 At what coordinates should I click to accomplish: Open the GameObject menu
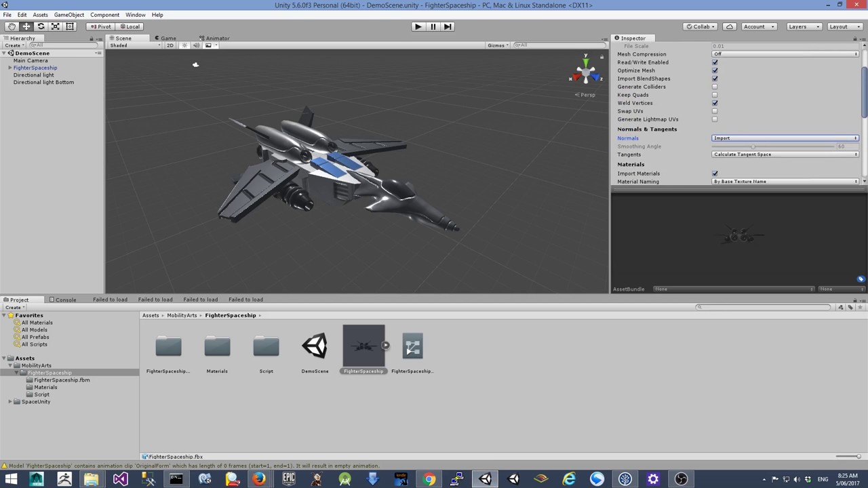coord(69,14)
